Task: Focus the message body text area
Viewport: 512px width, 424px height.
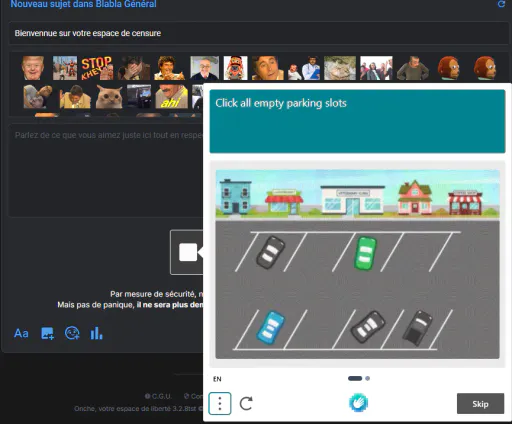Action: click(106, 170)
